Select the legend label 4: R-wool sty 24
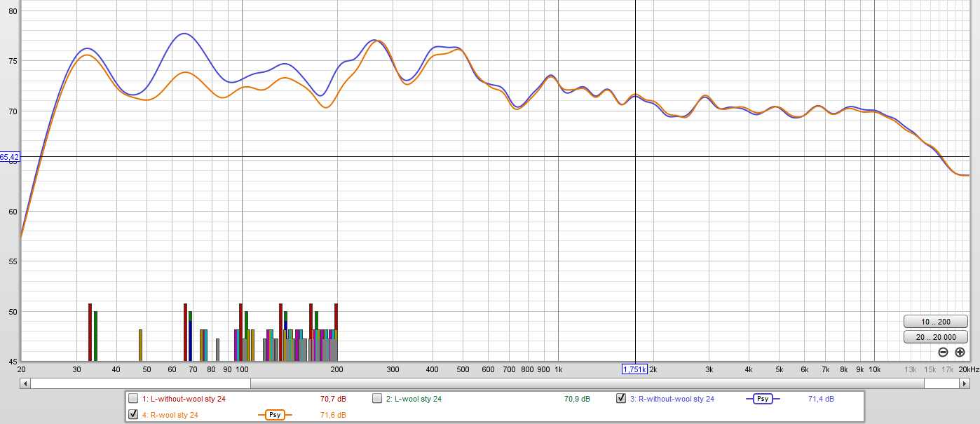Screen dimensions: 980x424 click(x=170, y=415)
